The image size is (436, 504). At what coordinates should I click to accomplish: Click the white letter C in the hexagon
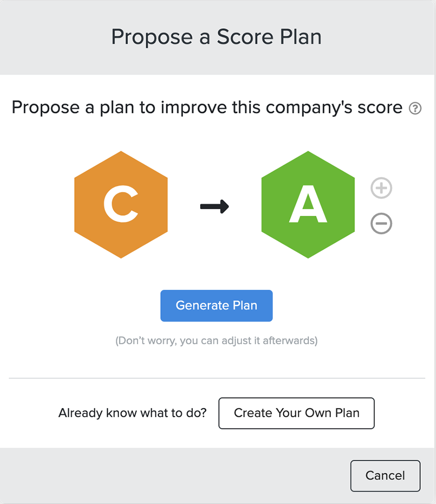121,205
